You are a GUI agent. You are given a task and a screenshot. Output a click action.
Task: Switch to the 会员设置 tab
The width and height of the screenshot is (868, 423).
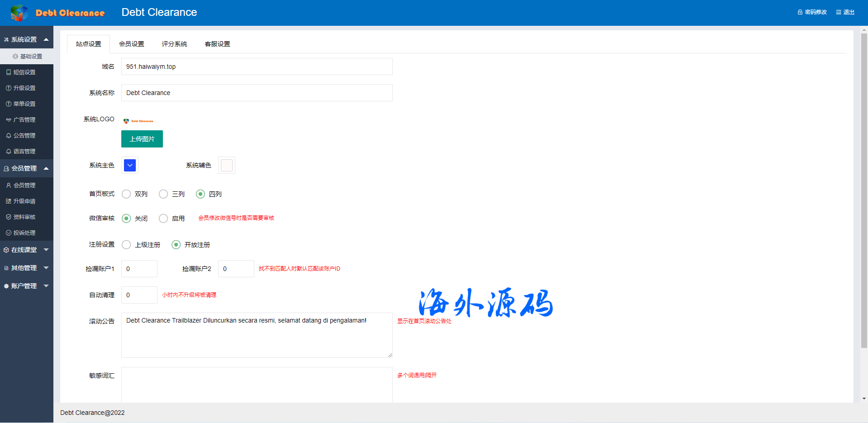pos(131,44)
